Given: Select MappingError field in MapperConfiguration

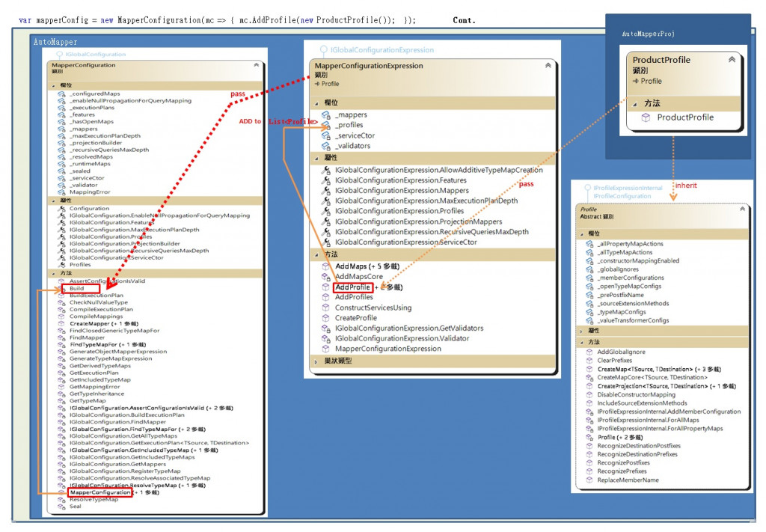Looking at the screenshot, I should tap(90, 192).
